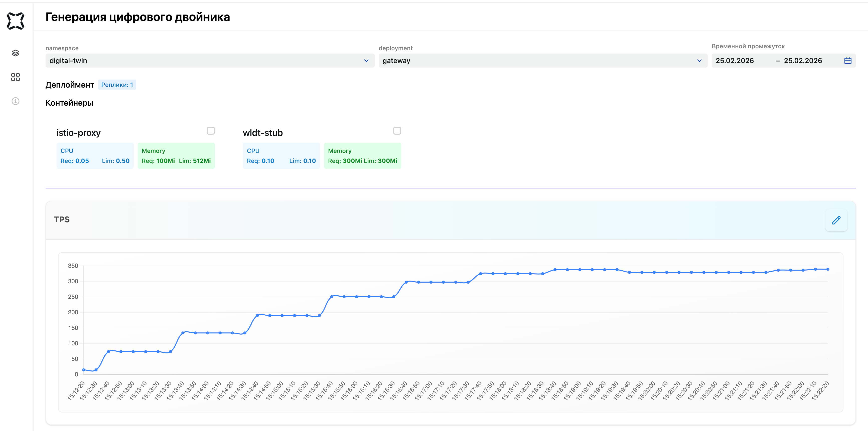Expand the namespace digital-twin dropdown
This screenshot has height=431, width=868.
click(x=210, y=61)
